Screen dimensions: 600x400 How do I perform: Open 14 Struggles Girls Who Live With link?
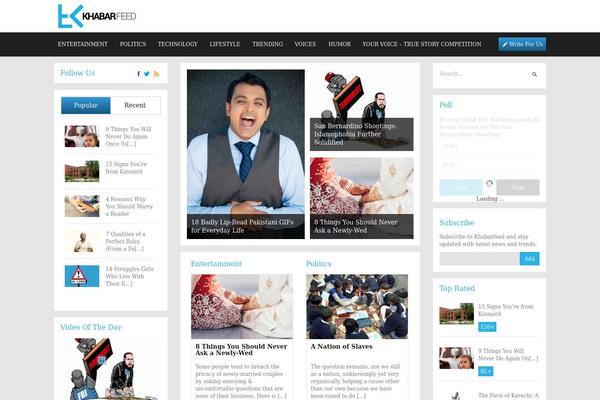pos(130,276)
